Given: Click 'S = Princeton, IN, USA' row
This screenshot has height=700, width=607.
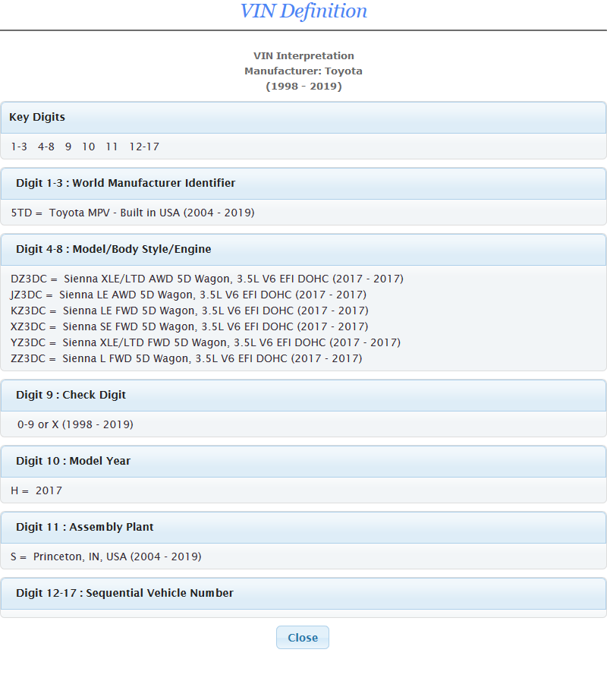Looking at the screenshot, I should (x=106, y=557).
